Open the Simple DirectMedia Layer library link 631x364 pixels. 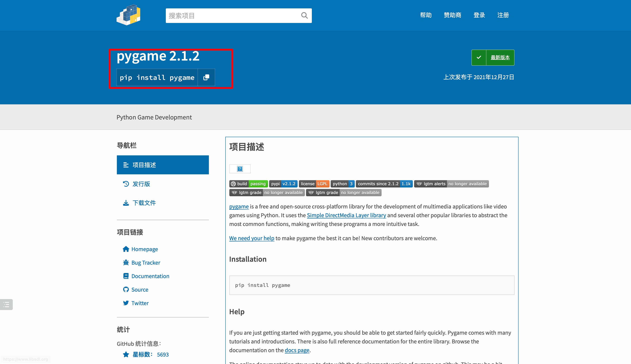point(346,215)
